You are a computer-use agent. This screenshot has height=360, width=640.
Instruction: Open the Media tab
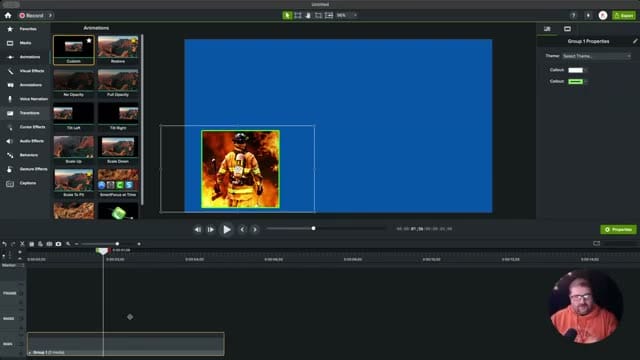[x=25, y=43]
